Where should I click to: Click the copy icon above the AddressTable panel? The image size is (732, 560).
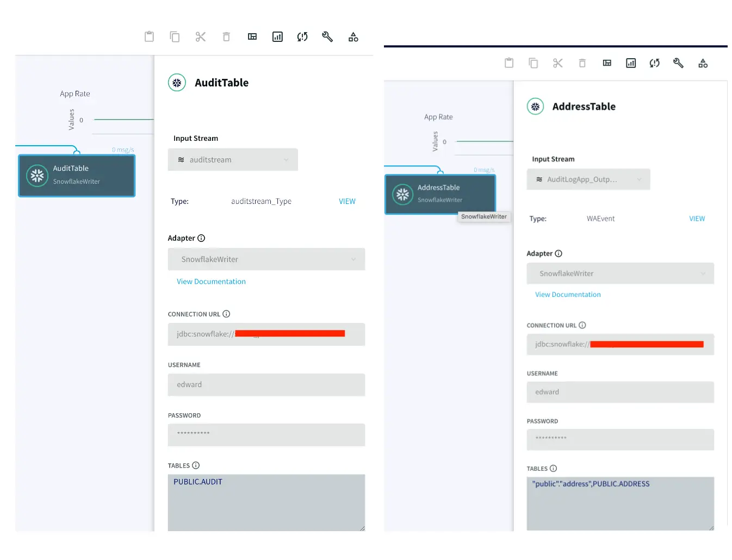[x=534, y=63]
